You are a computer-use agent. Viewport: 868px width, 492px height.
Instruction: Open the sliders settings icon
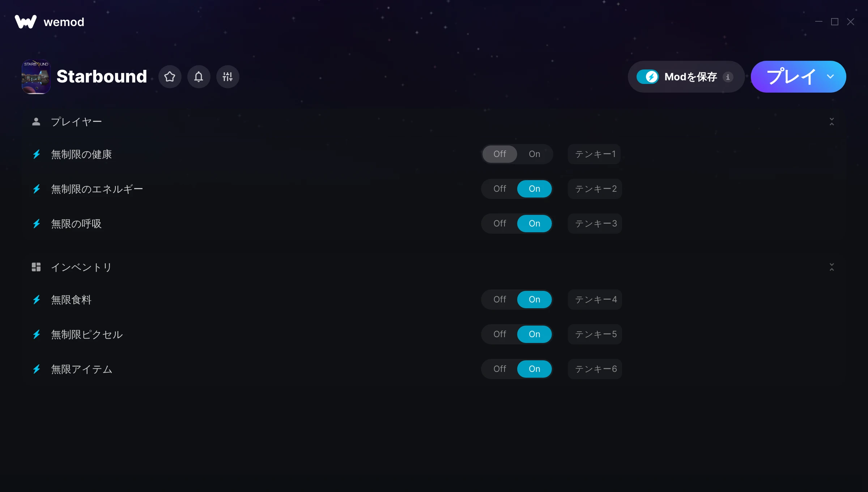pos(227,77)
